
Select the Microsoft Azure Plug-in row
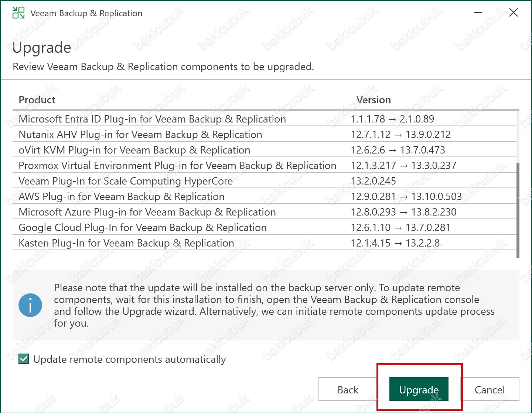tap(147, 212)
